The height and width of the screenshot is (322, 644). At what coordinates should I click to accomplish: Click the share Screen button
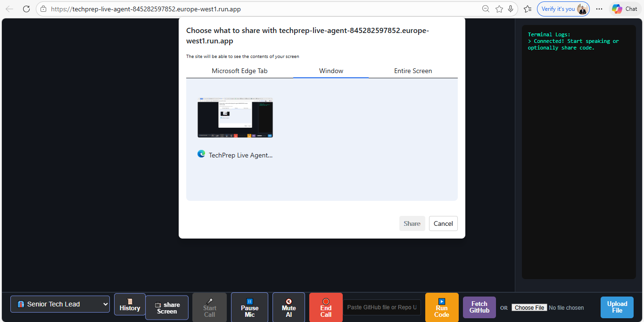coord(167,307)
